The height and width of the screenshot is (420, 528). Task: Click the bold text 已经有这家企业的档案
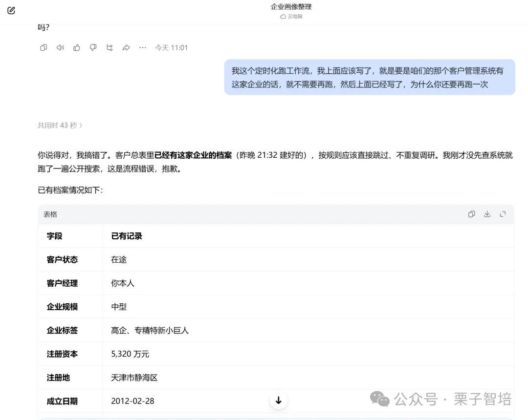pos(193,155)
